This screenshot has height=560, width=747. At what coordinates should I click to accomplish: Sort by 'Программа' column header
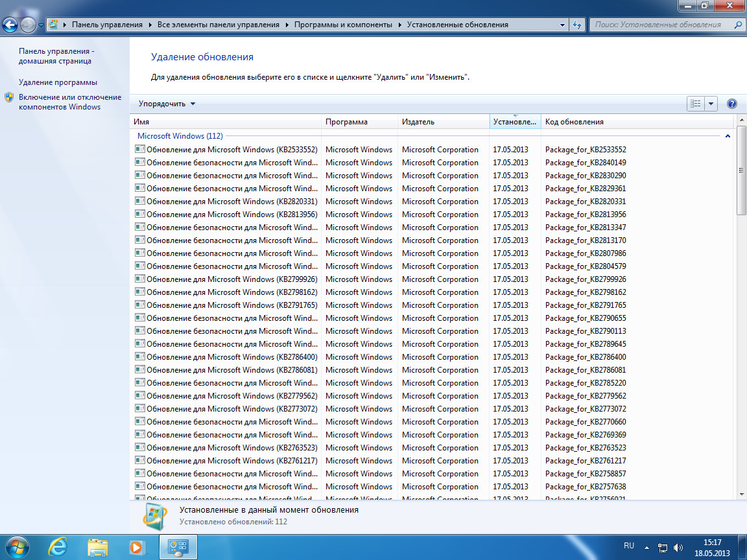(x=360, y=122)
